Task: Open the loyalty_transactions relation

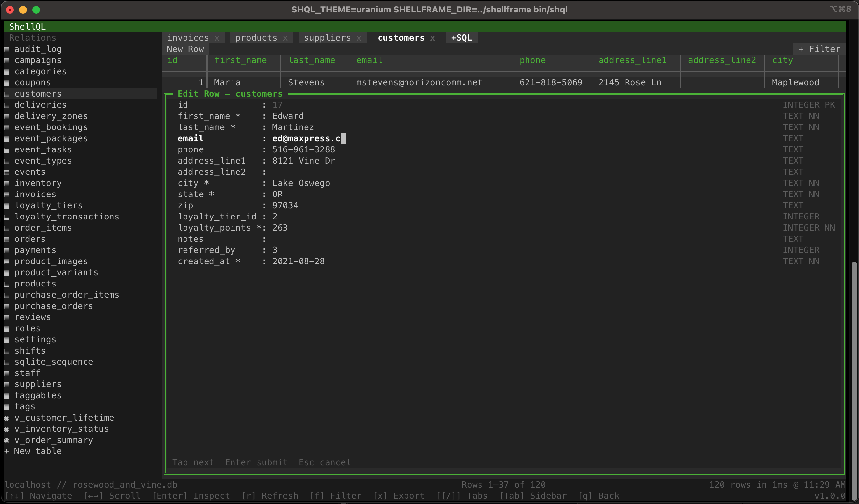Action: point(67,217)
